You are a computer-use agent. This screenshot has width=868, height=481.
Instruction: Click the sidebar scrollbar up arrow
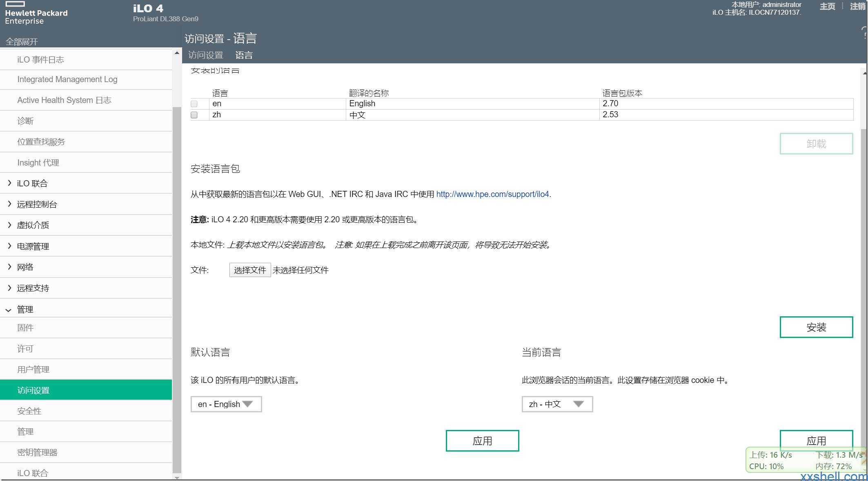point(177,53)
